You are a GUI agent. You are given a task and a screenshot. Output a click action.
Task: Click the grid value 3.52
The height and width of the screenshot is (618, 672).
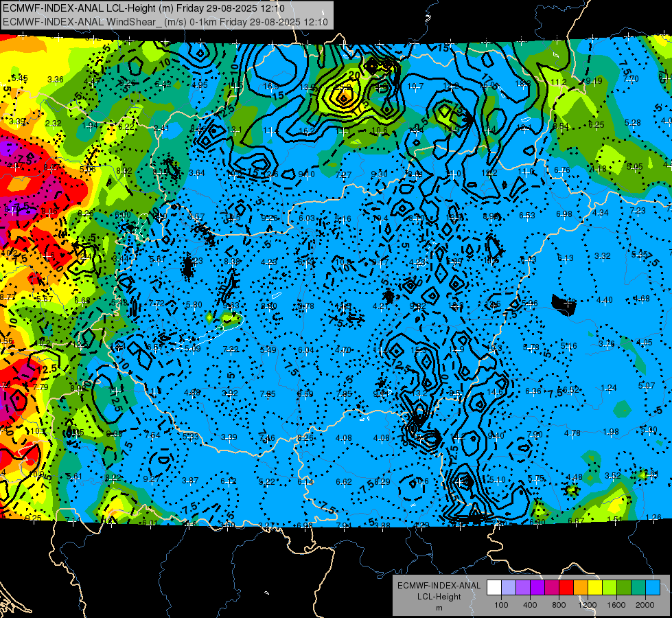coord(613,476)
